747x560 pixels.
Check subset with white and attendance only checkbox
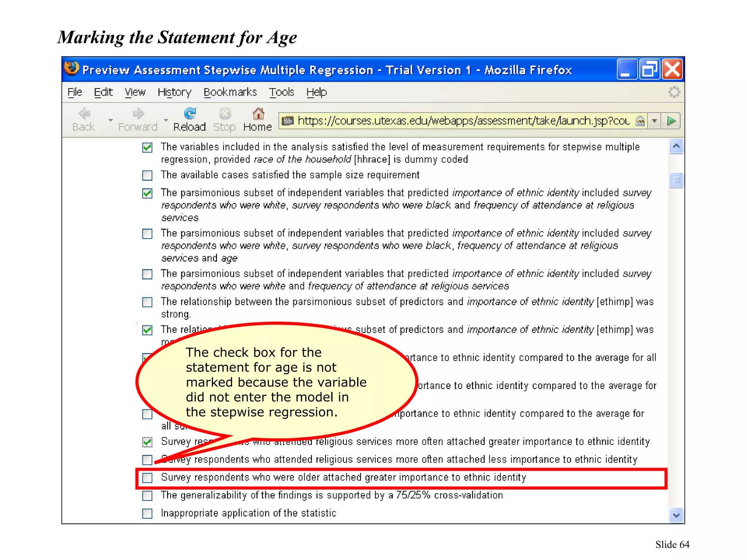[x=147, y=274]
